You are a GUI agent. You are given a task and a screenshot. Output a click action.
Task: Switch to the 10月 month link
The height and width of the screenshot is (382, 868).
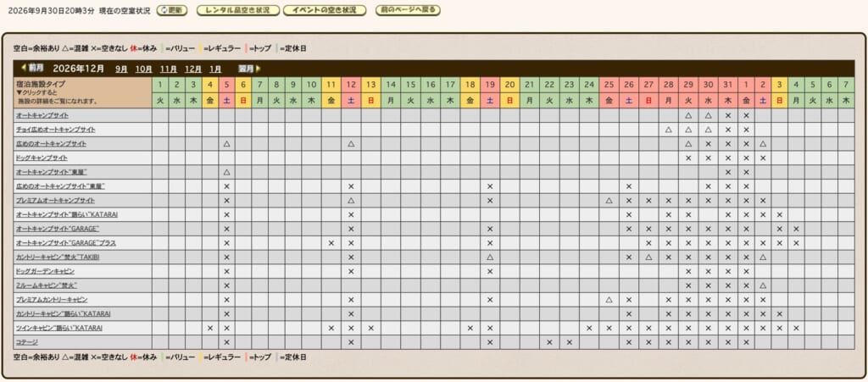pyautogui.click(x=144, y=69)
